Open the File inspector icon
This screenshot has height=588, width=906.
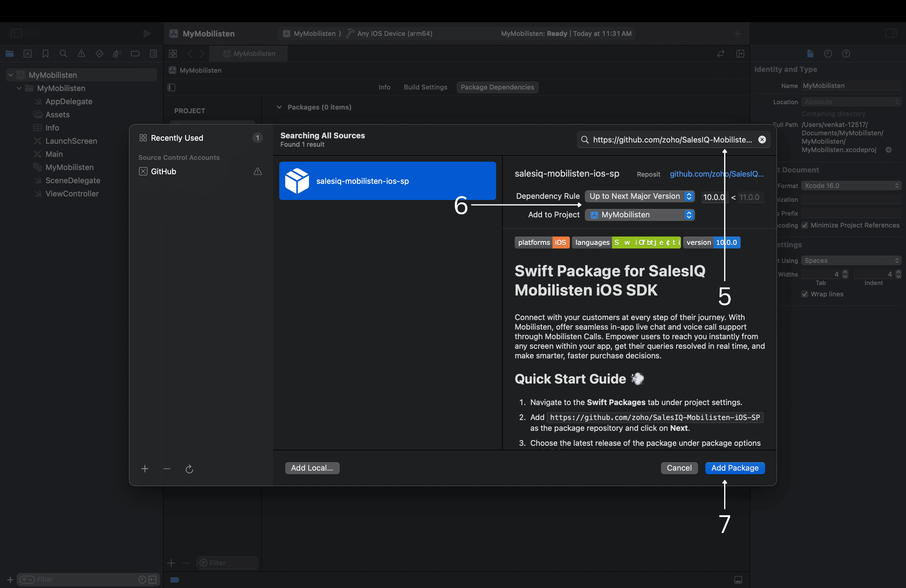[x=810, y=54]
